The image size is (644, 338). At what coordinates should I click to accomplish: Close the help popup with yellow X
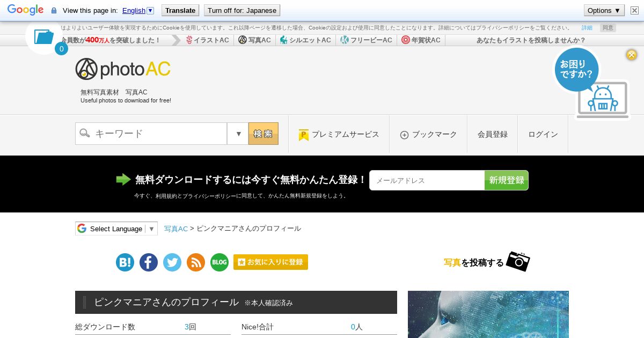pyautogui.click(x=632, y=55)
